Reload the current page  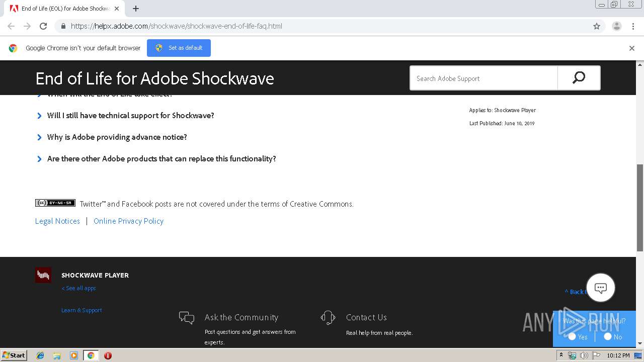43,26
